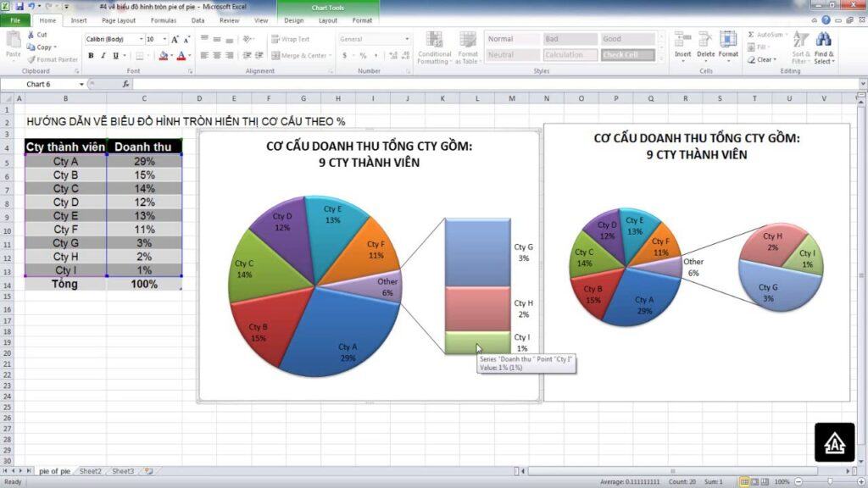This screenshot has width=868, height=488.
Task: Open the Chart Tools Format tab
Action: coord(362,20)
